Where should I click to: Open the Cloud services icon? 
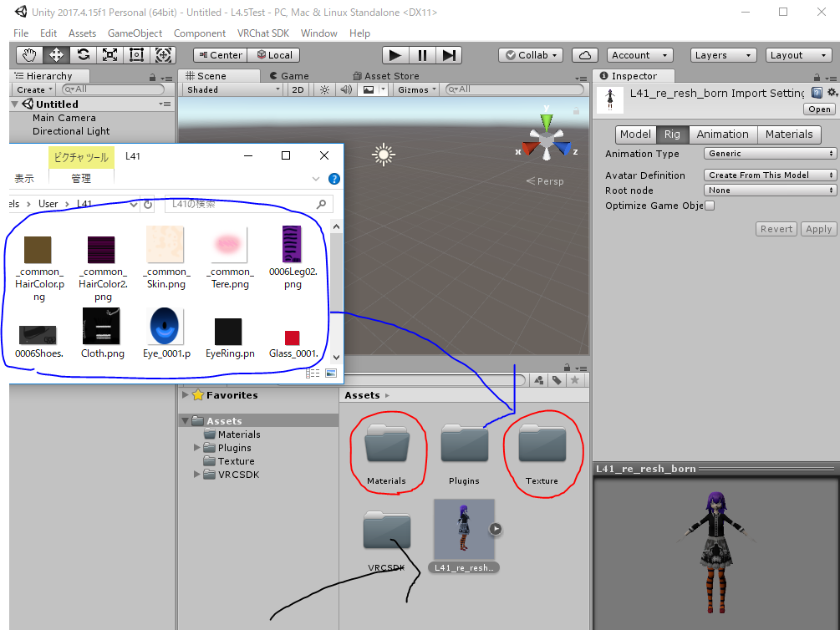tap(585, 55)
